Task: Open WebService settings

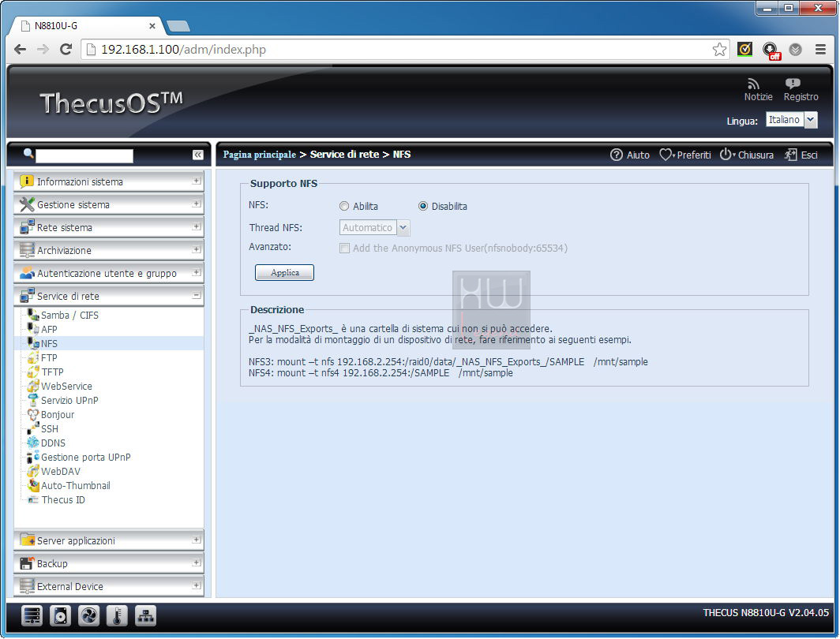Action: [66, 386]
